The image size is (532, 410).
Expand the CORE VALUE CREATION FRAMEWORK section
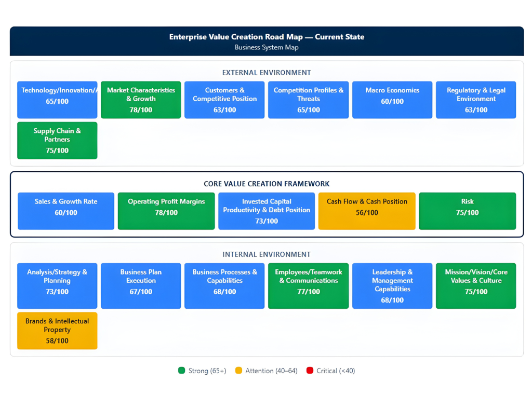(x=266, y=184)
